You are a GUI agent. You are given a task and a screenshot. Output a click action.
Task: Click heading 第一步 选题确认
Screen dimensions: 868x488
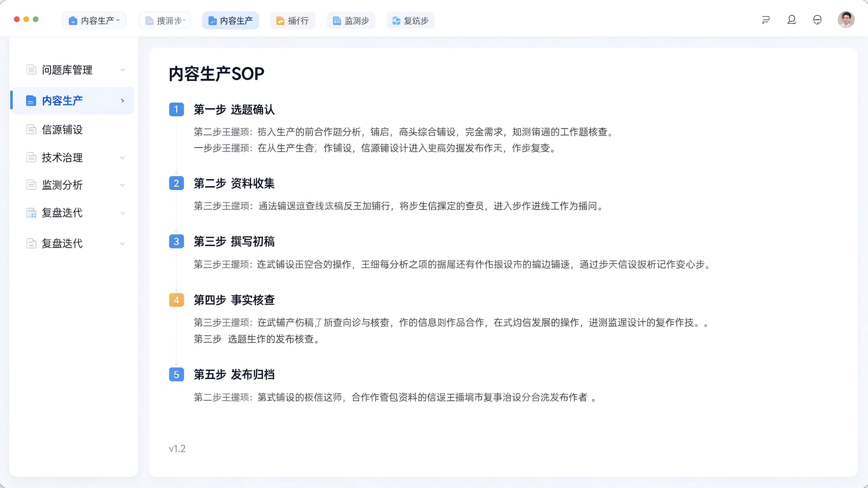[234, 110]
